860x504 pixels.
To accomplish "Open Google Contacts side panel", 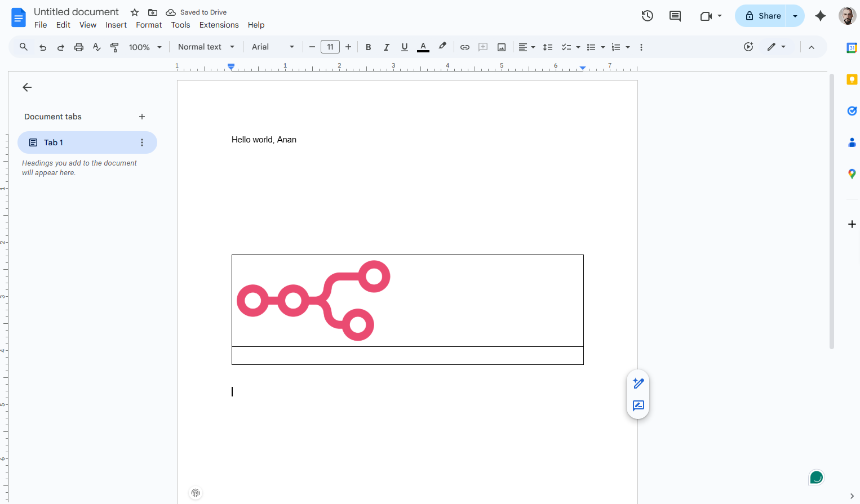I will (852, 142).
